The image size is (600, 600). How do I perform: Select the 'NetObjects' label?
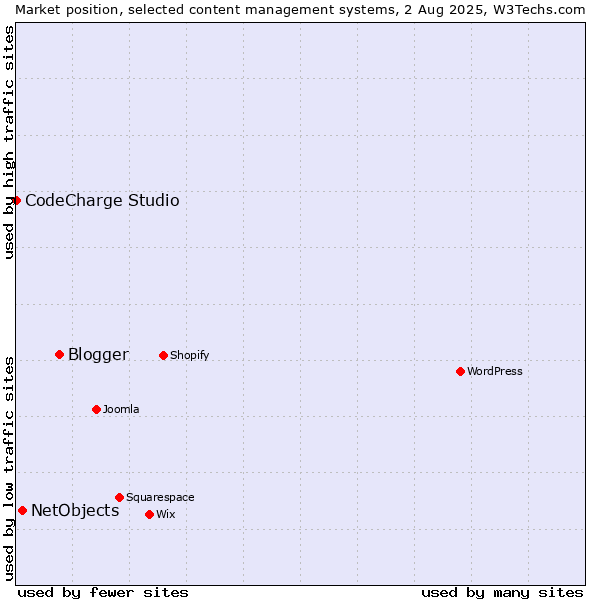(x=75, y=510)
